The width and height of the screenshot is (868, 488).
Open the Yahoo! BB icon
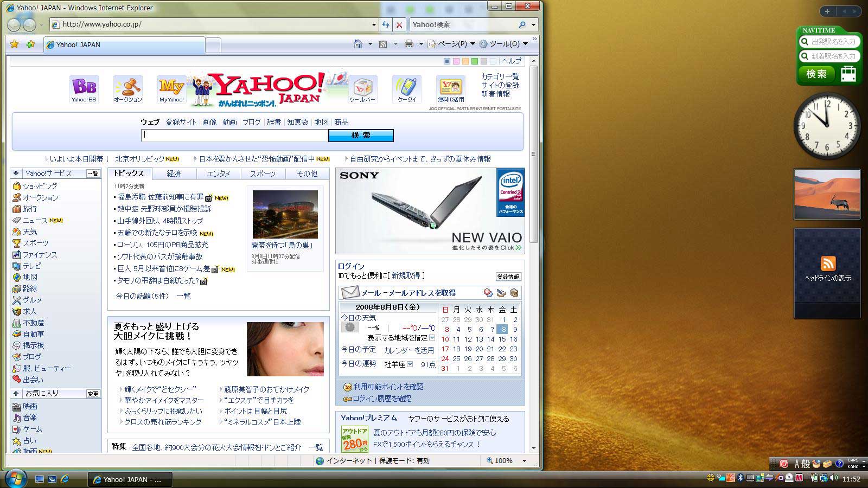[84, 89]
